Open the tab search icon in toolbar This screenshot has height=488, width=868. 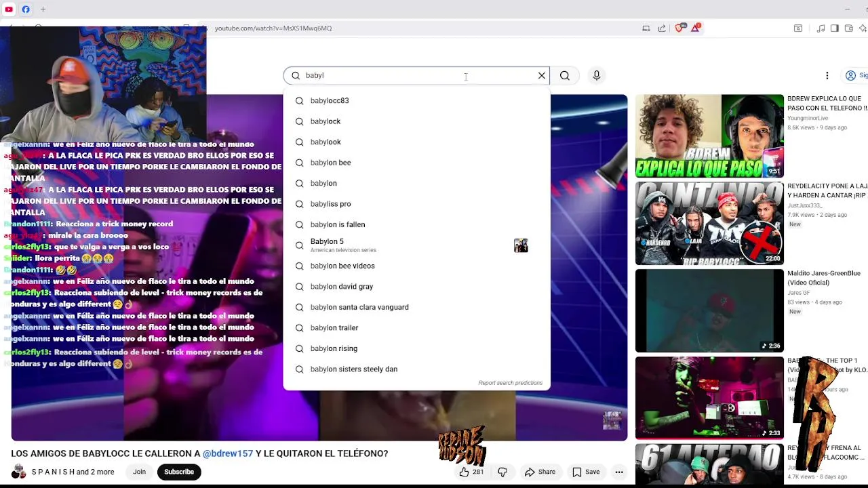[798, 28]
